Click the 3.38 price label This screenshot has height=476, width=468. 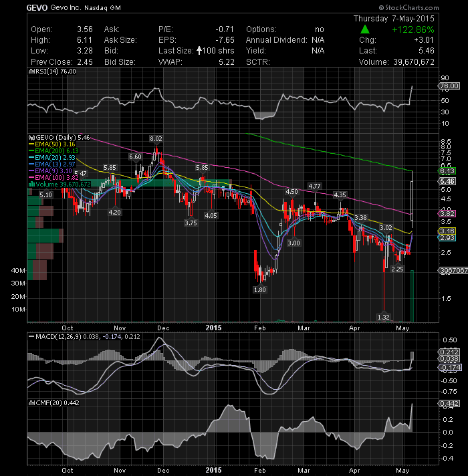click(x=361, y=218)
